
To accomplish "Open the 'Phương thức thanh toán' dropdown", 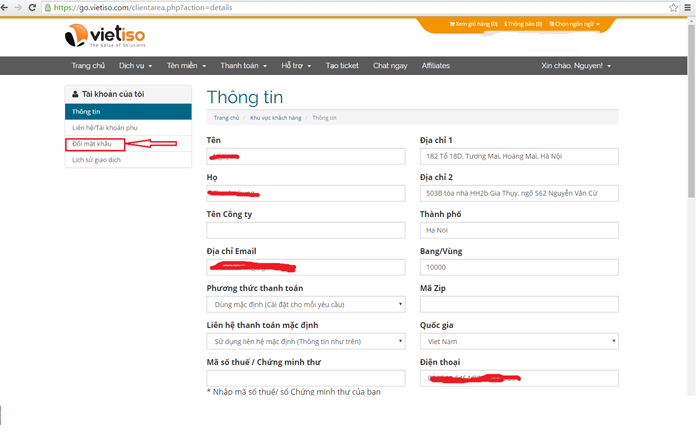I will tap(305, 304).
